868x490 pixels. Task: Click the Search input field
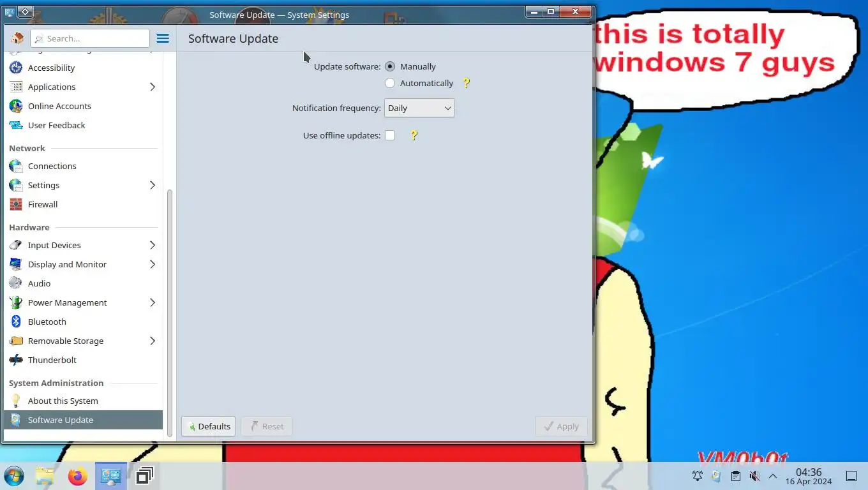90,38
